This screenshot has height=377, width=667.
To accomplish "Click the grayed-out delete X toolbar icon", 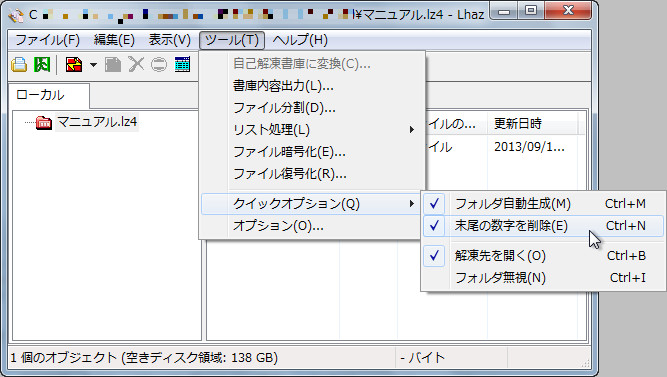I will coord(136,65).
